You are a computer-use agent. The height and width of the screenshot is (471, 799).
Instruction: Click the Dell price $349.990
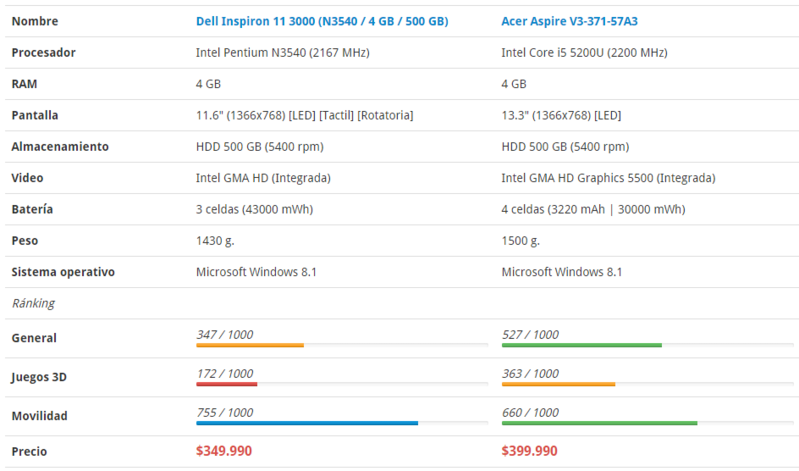224,451
